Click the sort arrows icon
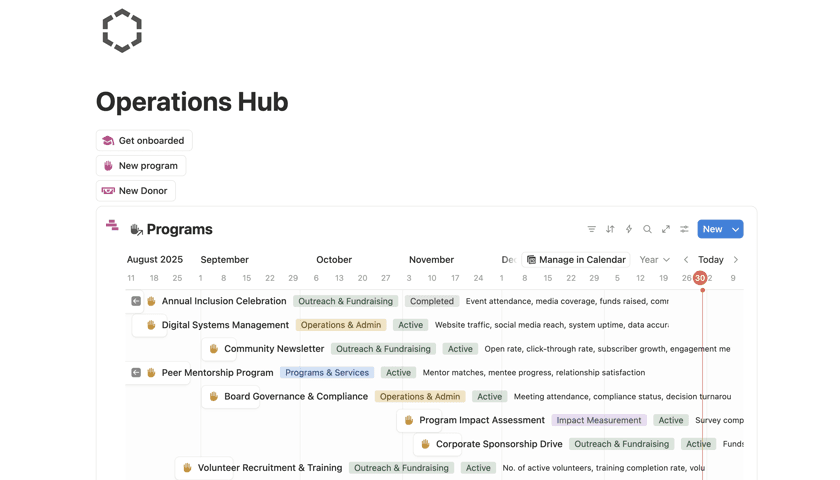Image resolution: width=840 pixels, height=480 pixels. (610, 229)
